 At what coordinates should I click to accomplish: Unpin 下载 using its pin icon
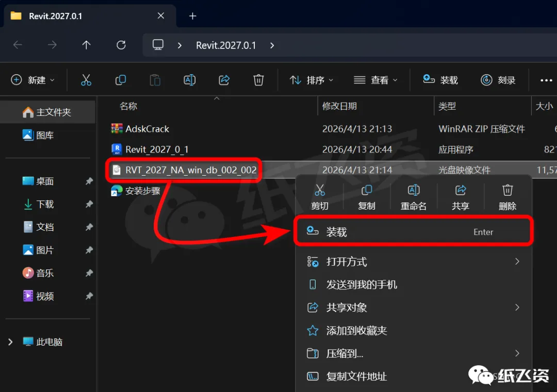89,204
